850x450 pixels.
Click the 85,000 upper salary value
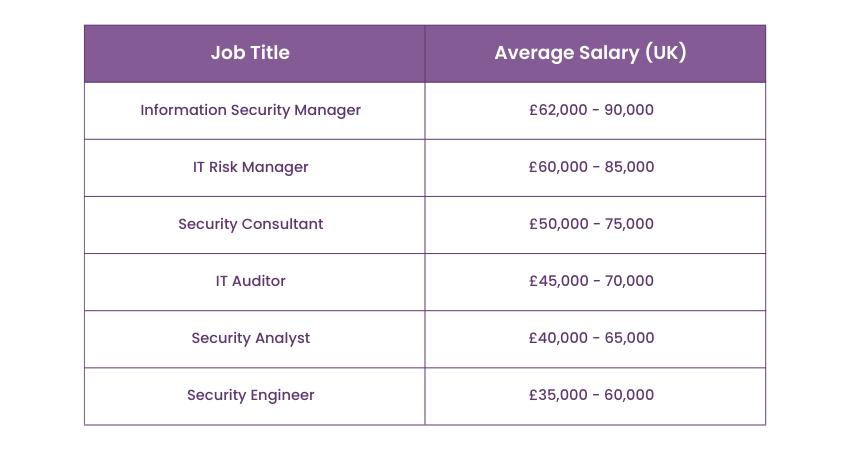(629, 167)
